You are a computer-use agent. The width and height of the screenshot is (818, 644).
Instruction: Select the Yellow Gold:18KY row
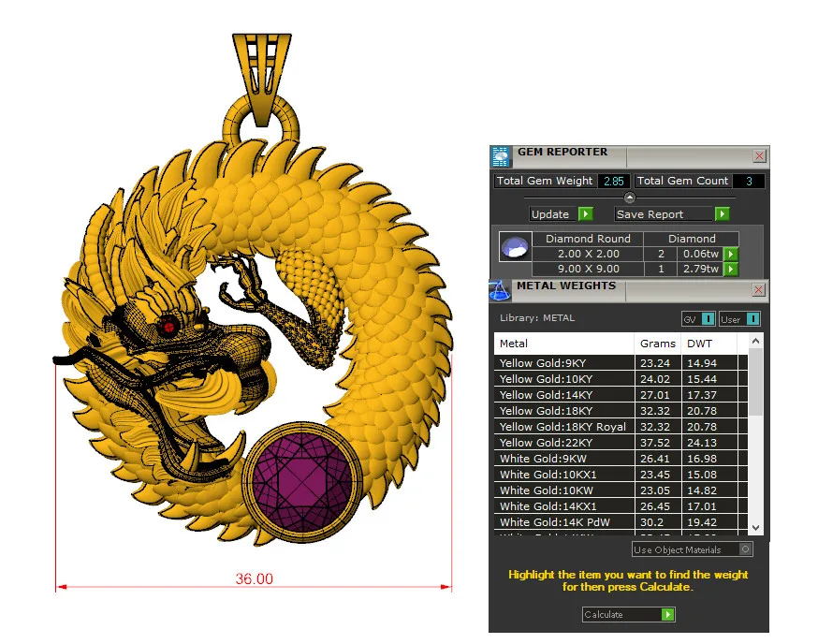[x=621, y=411]
